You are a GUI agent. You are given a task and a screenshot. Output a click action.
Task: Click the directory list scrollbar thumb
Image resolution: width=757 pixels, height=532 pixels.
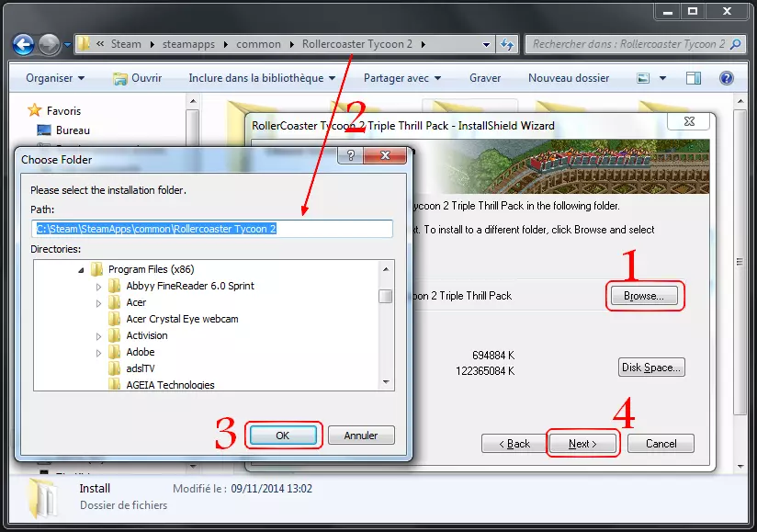pos(385,296)
